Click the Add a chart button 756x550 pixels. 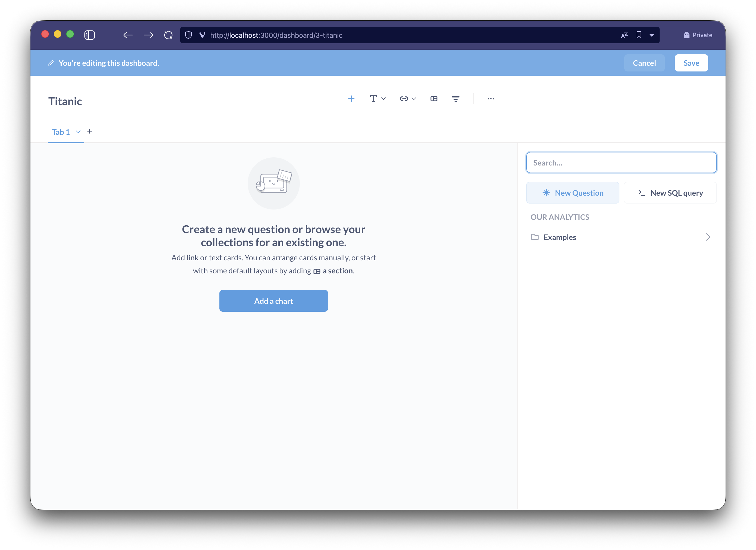pos(273,301)
